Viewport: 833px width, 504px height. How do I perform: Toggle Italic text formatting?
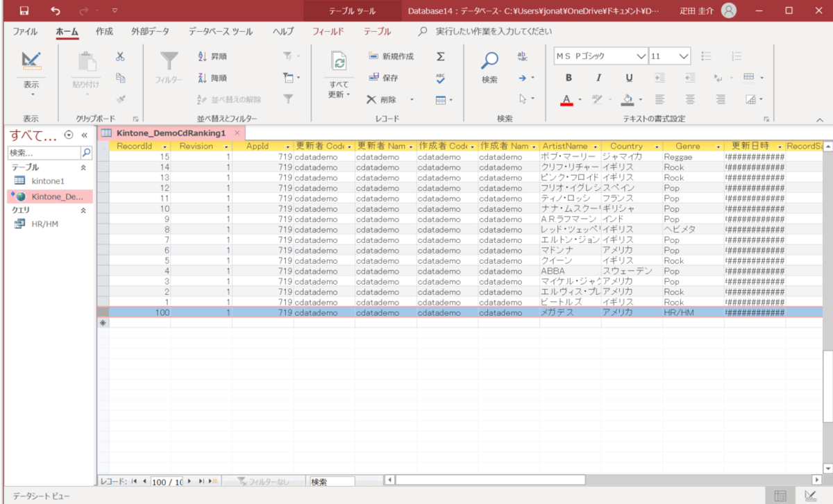click(x=598, y=78)
